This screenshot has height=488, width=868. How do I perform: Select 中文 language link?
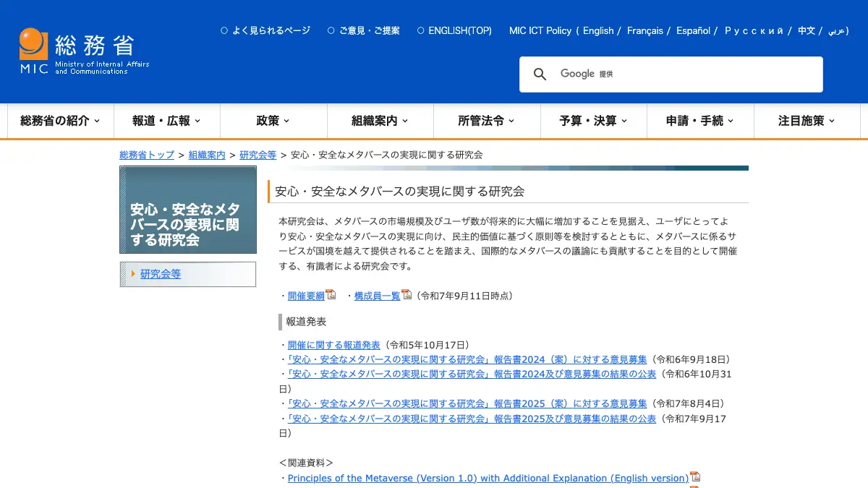807,30
